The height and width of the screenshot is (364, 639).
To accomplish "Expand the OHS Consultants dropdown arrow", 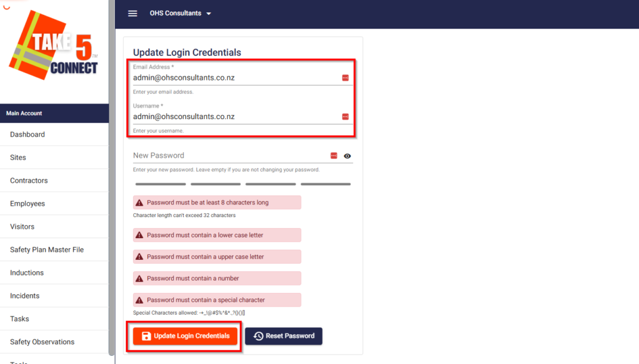I will coord(208,14).
